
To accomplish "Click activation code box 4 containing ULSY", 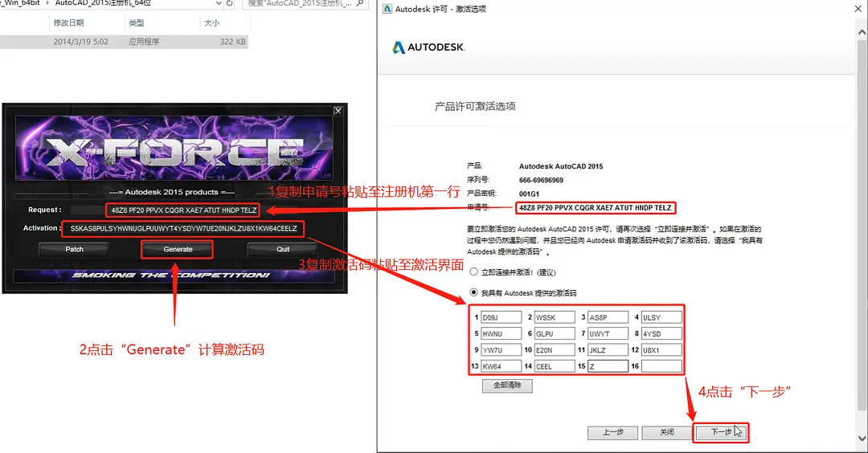I will point(661,317).
